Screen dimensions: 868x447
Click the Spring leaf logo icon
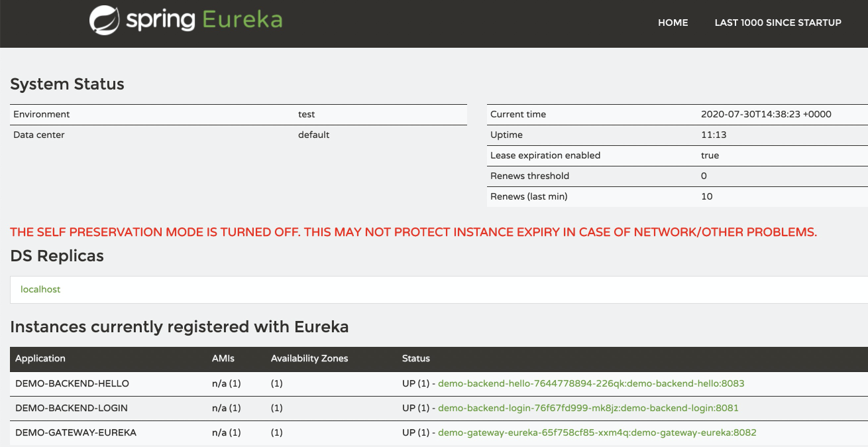point(104,20)
